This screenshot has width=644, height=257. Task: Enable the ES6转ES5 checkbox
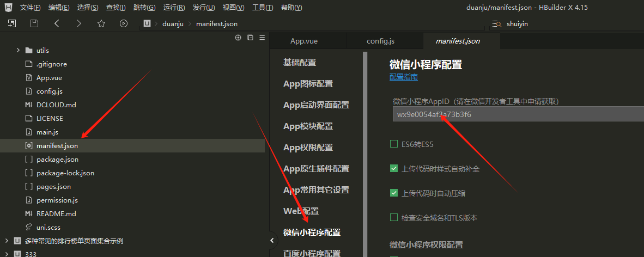[x=394, y=144]
